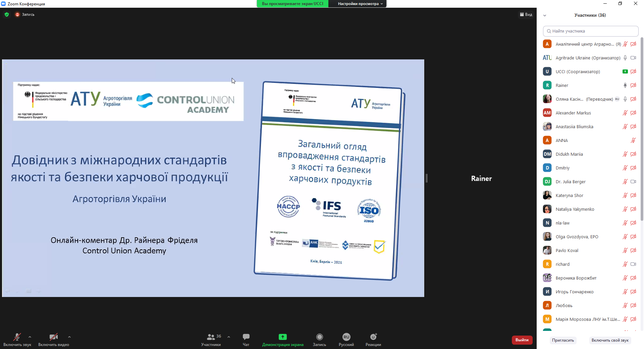
Task: Click the microphone icon for Agritrade Ukraine
Action: tap(625, 58)
